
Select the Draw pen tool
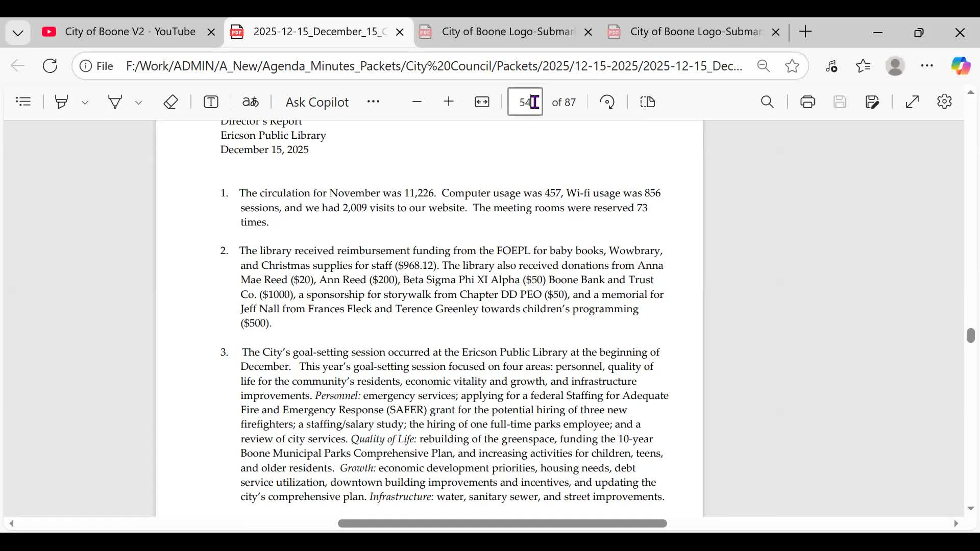(115, 102)
